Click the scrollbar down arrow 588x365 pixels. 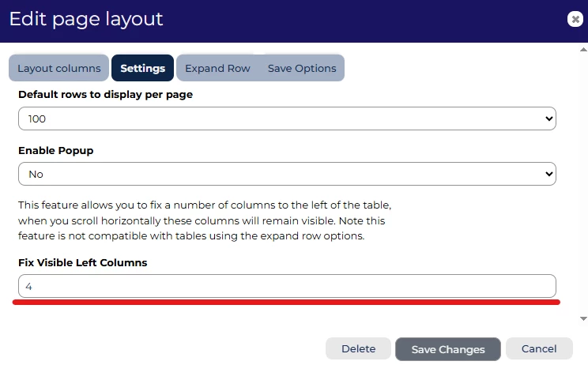(x=583, y=318)
